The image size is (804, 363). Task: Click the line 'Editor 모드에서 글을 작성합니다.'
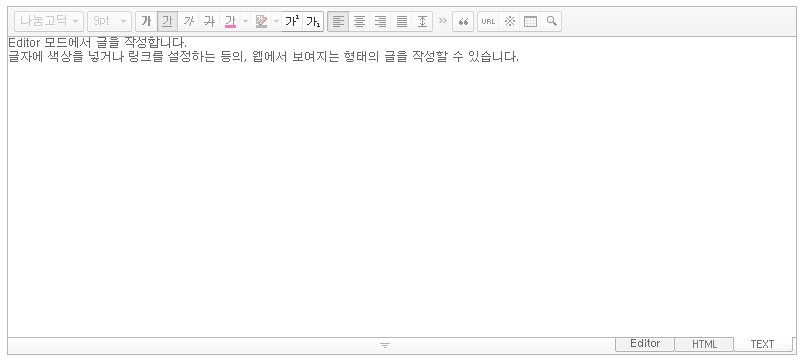pyautogui.click(x=97, y=43)
